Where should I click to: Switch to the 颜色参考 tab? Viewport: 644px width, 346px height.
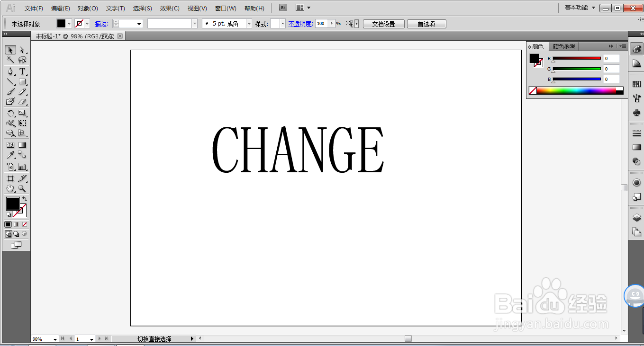click(x=564, y=46)
